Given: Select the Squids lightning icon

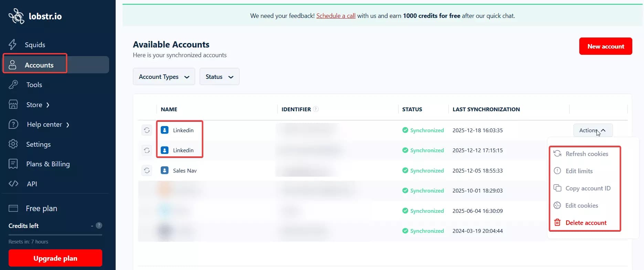Looking at the screenshot, I should (13, 44).
